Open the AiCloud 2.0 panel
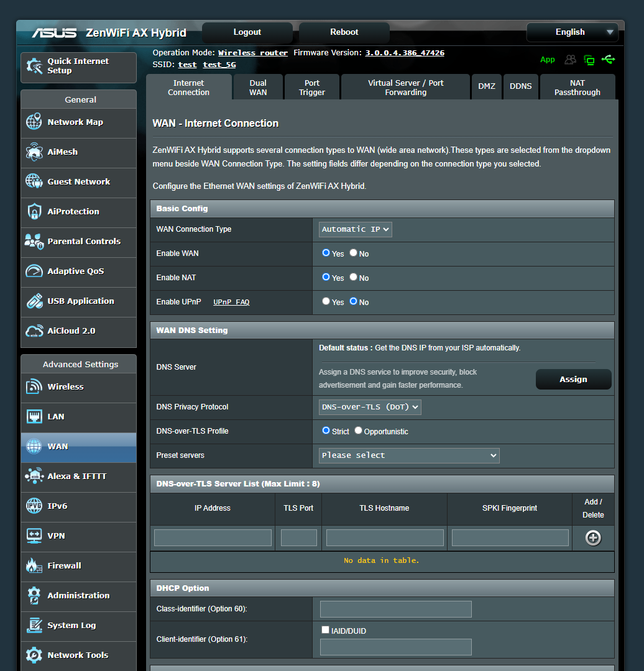The height and width of the screenshot is (671, 644). pos(34,331)
